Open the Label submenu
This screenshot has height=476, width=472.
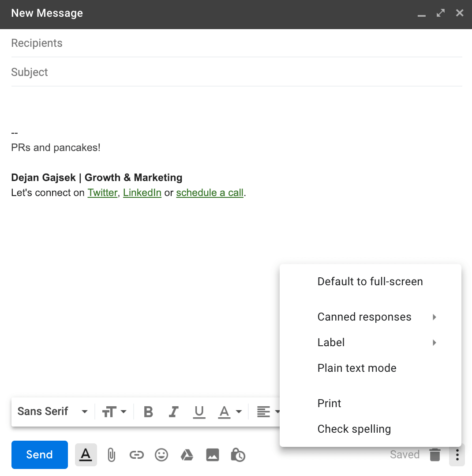[x=371, y=343]
